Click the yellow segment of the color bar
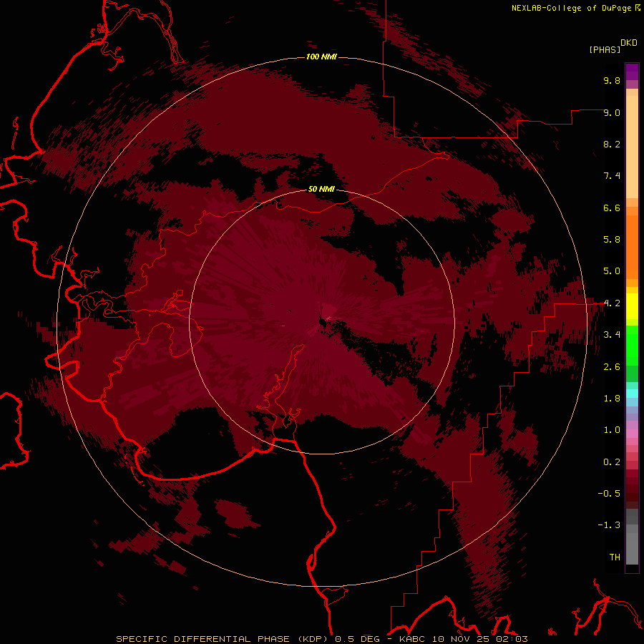 pyautogui.click(x=632, y=306)
